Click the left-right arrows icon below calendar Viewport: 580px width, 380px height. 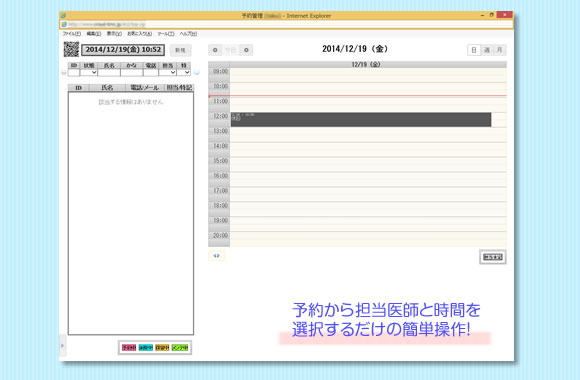(216, 256)
